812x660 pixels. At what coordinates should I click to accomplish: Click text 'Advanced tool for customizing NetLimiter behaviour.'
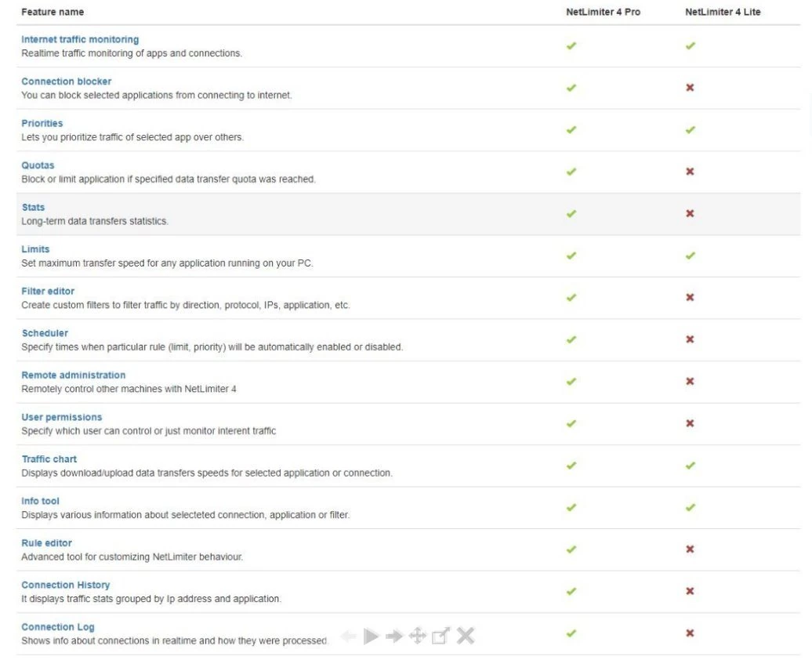132,557
